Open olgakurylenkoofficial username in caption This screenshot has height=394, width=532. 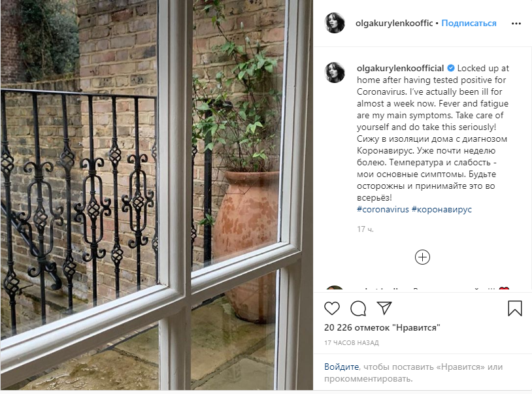click(401, 68)
